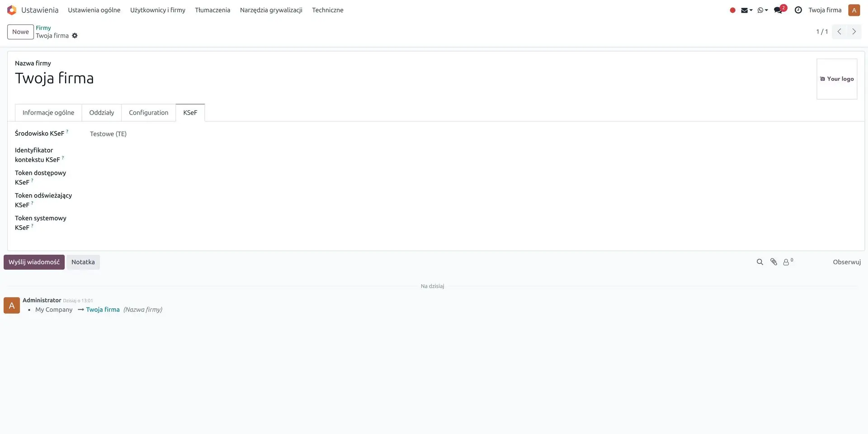The width and height of the screenshot is (868, 434).
Task: Click the Środowisko KSeF field value
Action: pyautogui.click(x=108, y=134)
